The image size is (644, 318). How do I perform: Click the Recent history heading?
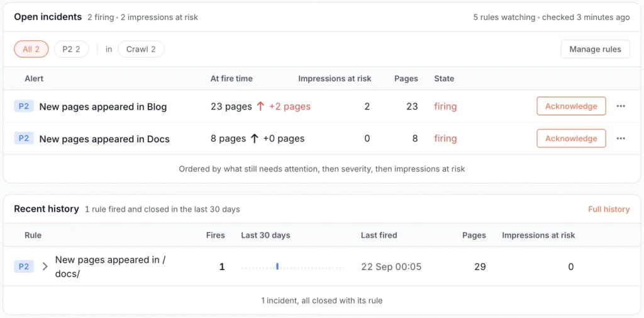[47, 209]
